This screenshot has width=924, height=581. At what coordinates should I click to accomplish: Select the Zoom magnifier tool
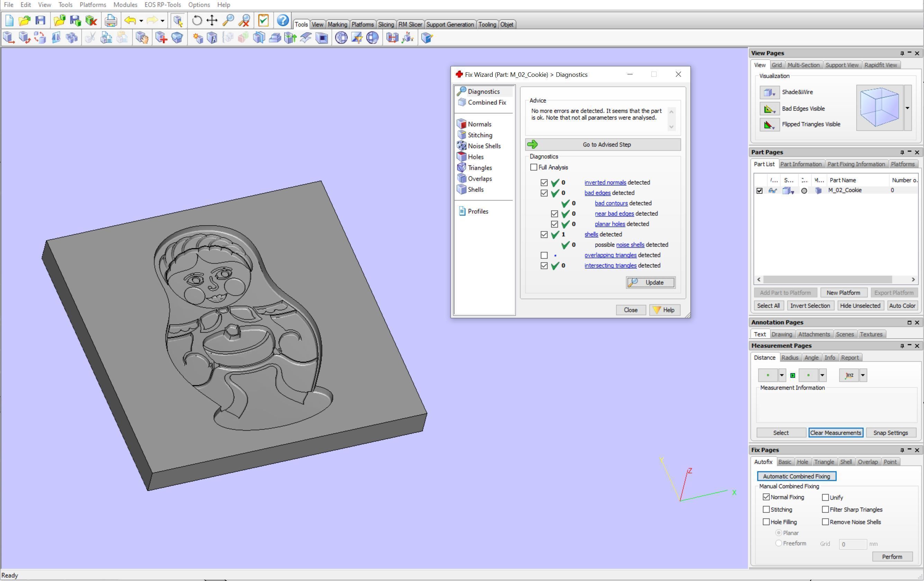tap(228, 20)
